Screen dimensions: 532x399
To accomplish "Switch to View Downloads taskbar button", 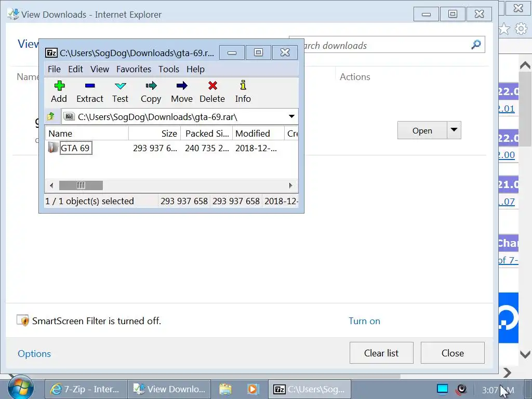I will 170,389.
